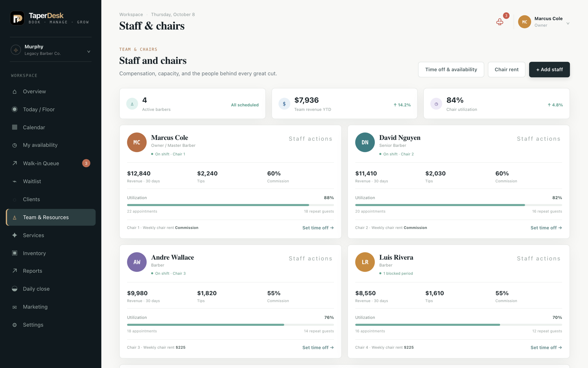Click the Settings gear icon
The width and height of the screenshot is (588, 368).
pos(15,325)
